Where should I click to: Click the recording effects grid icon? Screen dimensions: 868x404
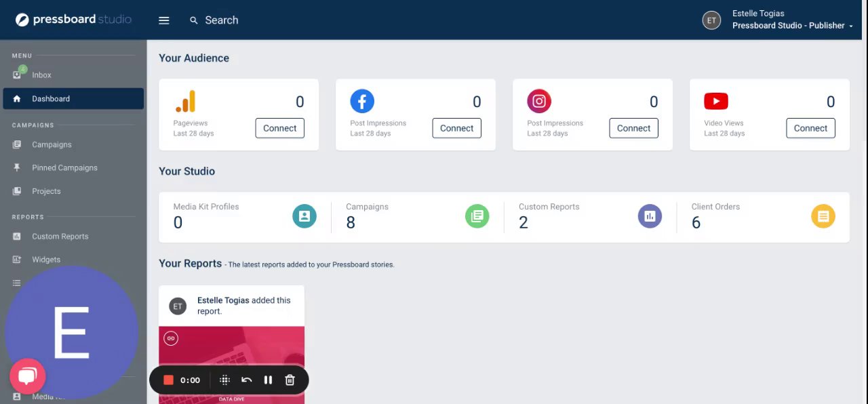pyautogui.click(x=225, y=380)
